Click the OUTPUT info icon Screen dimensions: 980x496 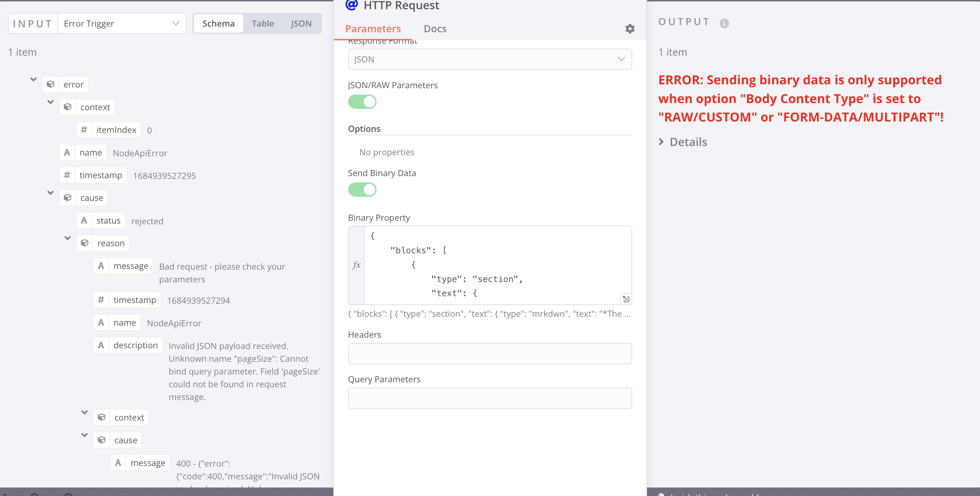point(724,23)
